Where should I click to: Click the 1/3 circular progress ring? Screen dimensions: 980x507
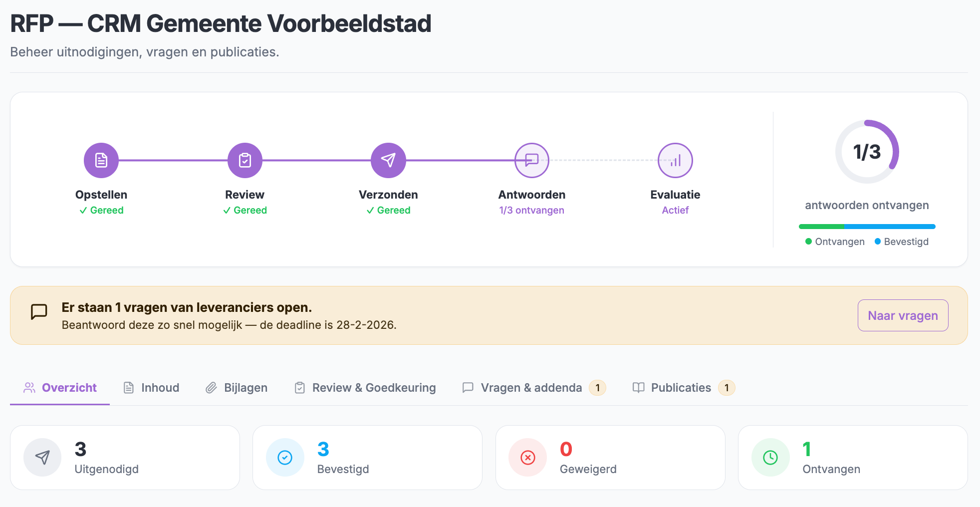pos(867,152)
